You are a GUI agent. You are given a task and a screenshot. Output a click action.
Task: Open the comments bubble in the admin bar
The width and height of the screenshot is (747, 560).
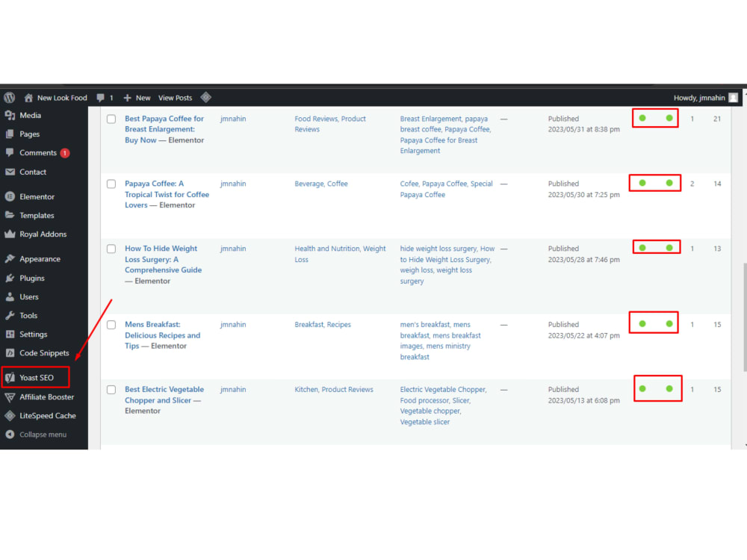click(x=101, y=98)
